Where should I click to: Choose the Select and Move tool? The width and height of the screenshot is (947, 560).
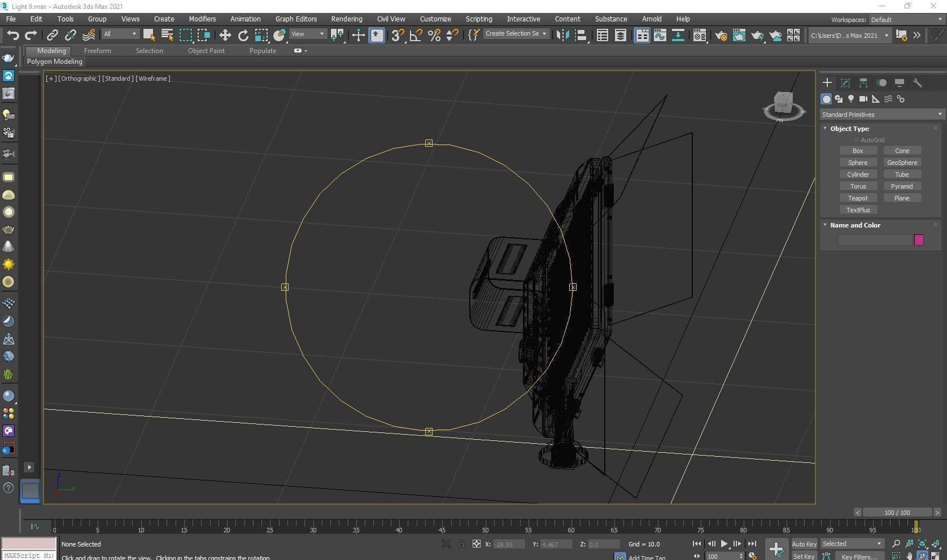(225, 35)
